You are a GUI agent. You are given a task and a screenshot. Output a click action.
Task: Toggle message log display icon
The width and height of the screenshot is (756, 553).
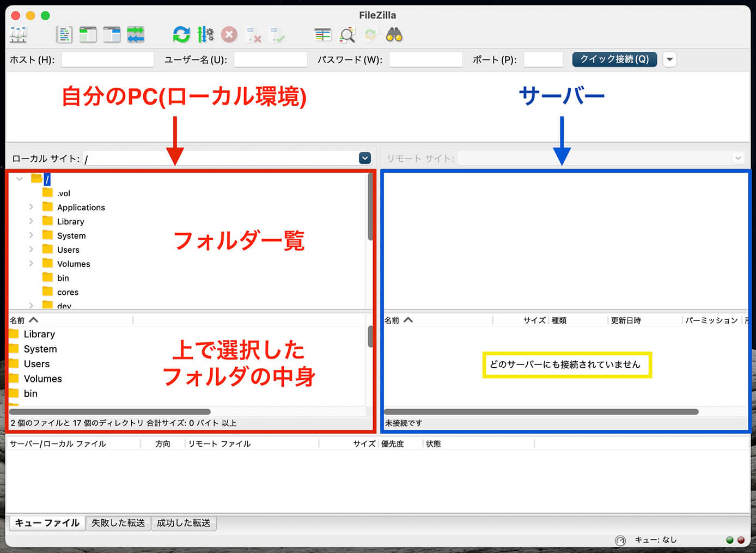click(64, 35)
